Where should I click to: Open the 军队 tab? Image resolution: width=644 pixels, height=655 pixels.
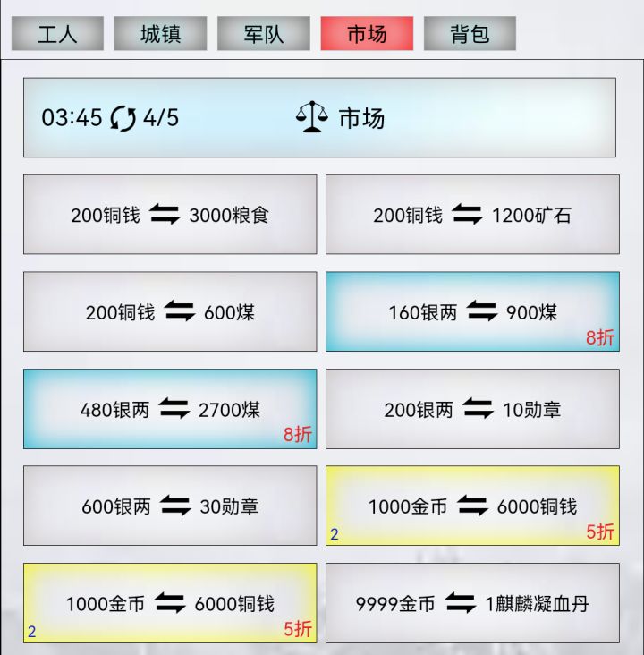pyautogui.click(x=264, y=33)
